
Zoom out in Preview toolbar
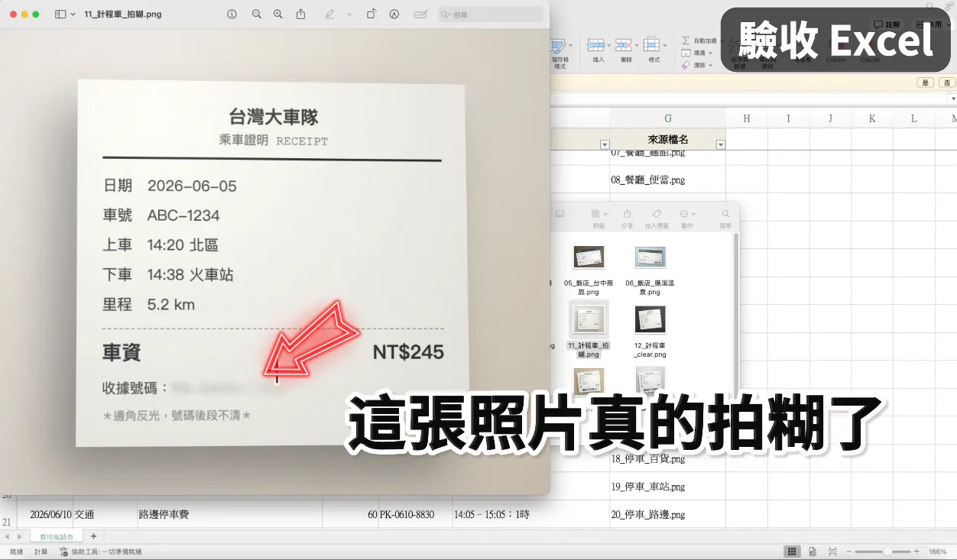(x=257, y=15)
